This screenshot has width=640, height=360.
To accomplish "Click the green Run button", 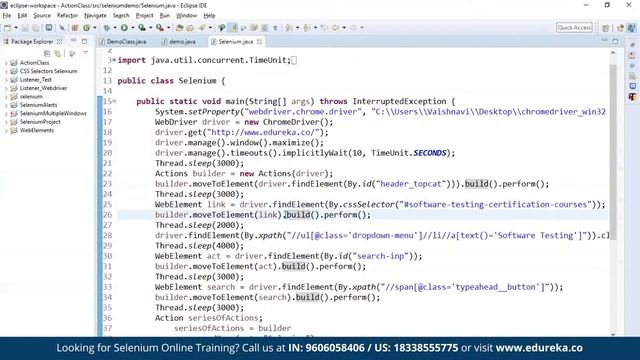I will point(124,28).
